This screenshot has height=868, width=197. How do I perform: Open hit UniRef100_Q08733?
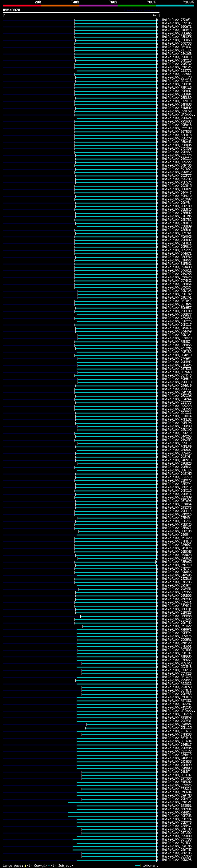(177, 43)
